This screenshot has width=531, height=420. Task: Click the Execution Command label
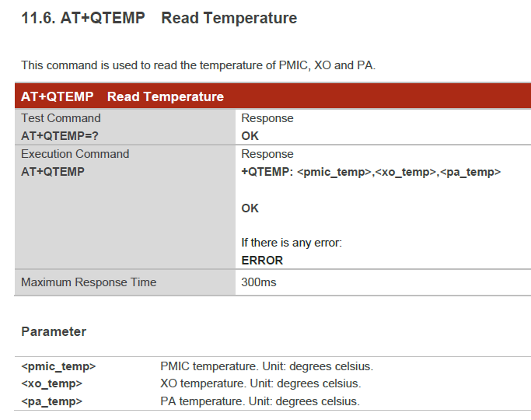(75, 154)
